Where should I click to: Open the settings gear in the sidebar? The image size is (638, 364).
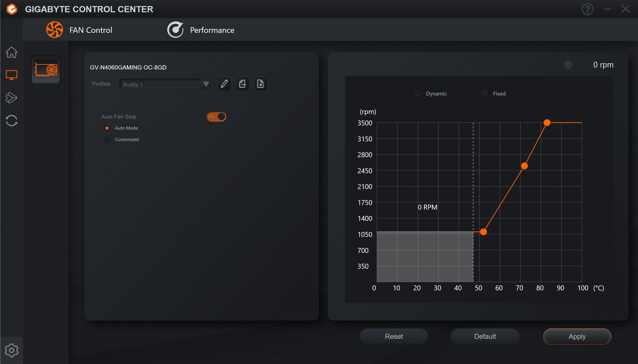coord(12,350)
